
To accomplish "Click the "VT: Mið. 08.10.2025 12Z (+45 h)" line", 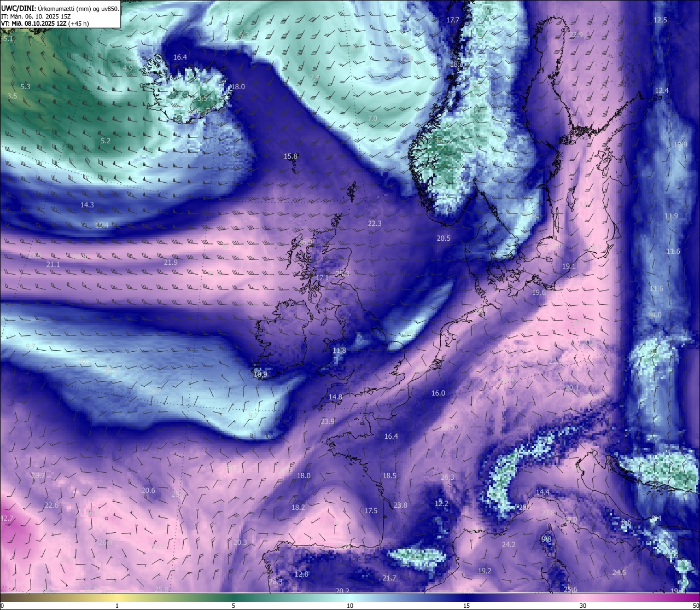I will 45,24.
